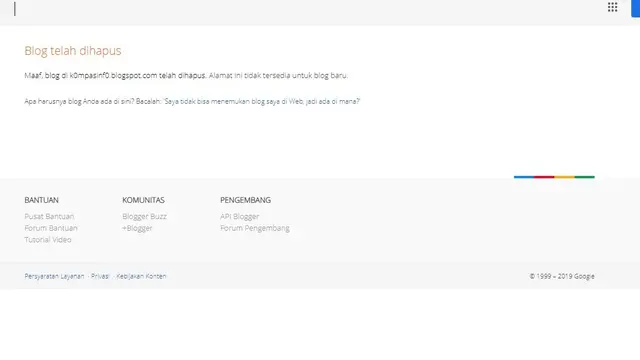Open the Forum Pengembang link
The height and width of the screenshot is (360, 640).
coord(255,228)
